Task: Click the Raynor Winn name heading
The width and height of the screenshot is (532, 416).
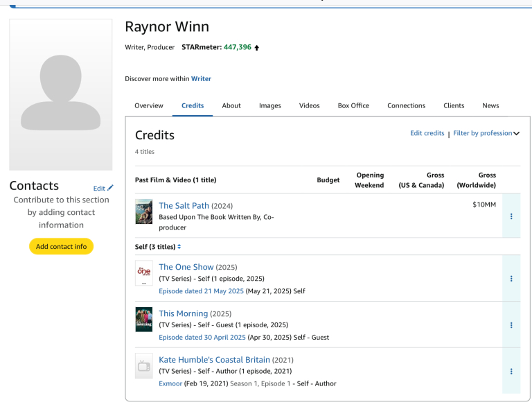Action: point(167,27)
